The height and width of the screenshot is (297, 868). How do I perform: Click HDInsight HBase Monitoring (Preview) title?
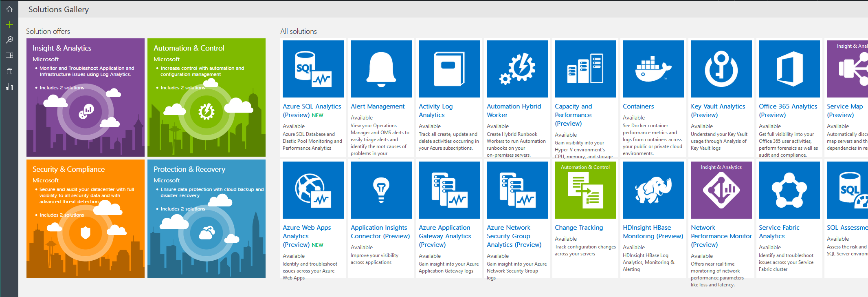653,232
